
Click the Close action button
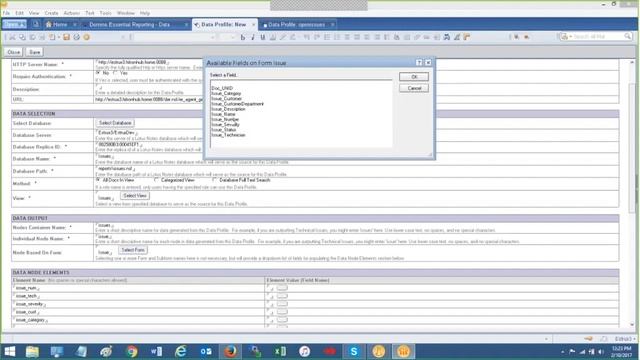[x=13, y=52]
